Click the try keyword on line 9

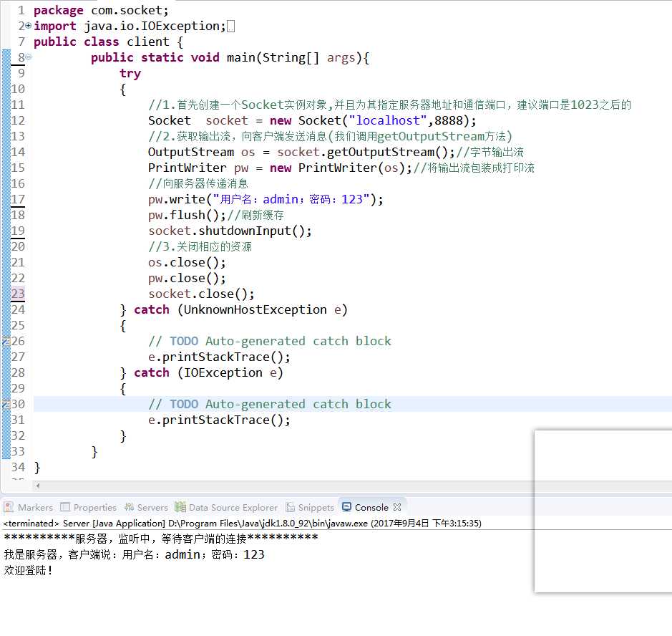click(x=130, y=74)
